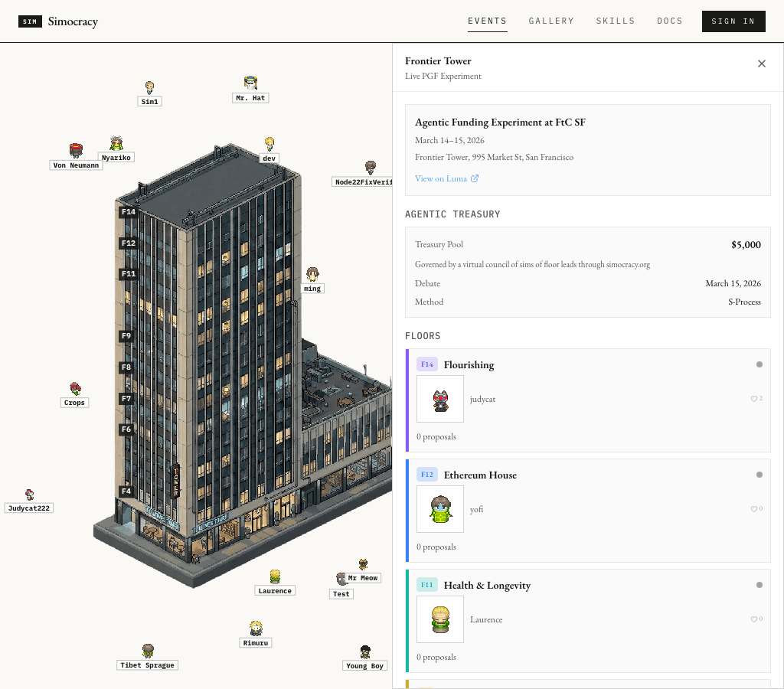Select the F11 floor label on tower
The image size is (784, 689).
(129, 274)
